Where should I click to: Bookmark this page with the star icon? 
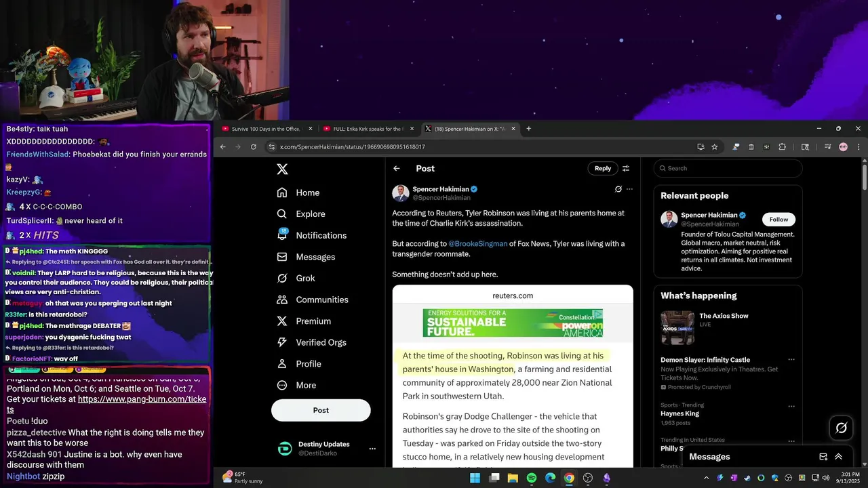[x=714, y=146]
